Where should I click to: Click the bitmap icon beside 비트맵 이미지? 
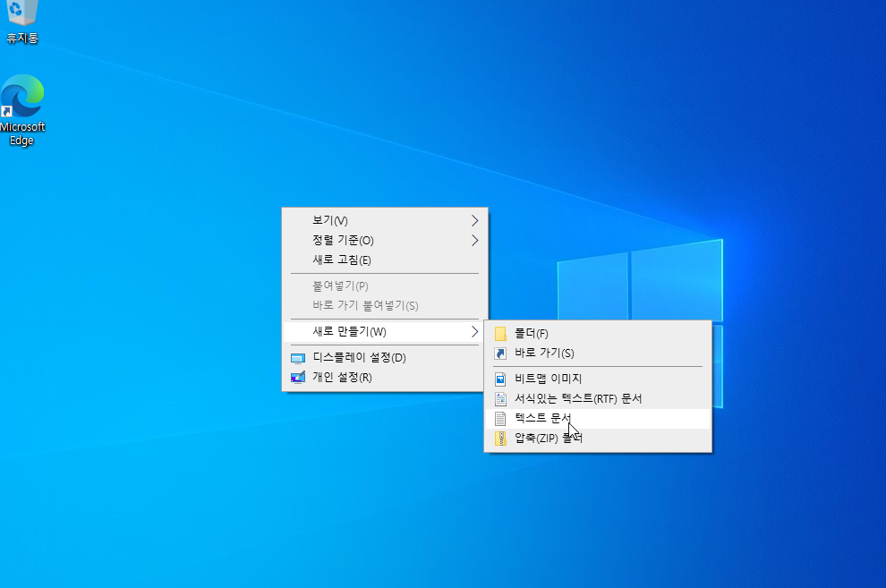point(500,379)
